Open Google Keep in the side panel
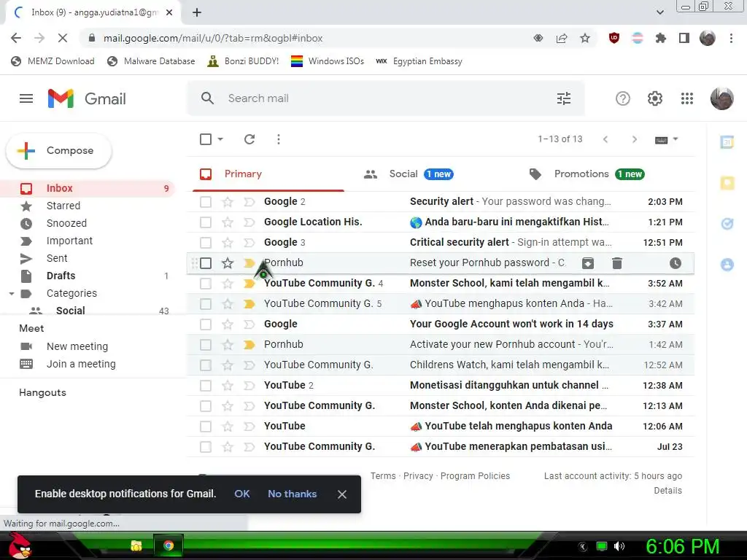This screenshot has width=747, height=560. point(727,183)
